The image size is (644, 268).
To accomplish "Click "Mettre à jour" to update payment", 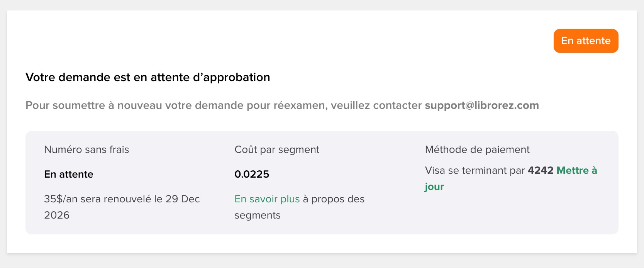I will point(576,170).
